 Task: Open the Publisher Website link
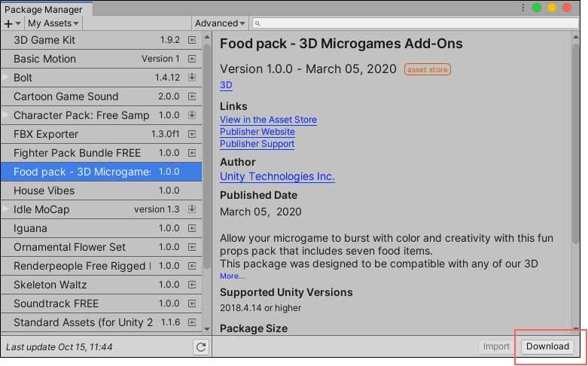(257, 132)
